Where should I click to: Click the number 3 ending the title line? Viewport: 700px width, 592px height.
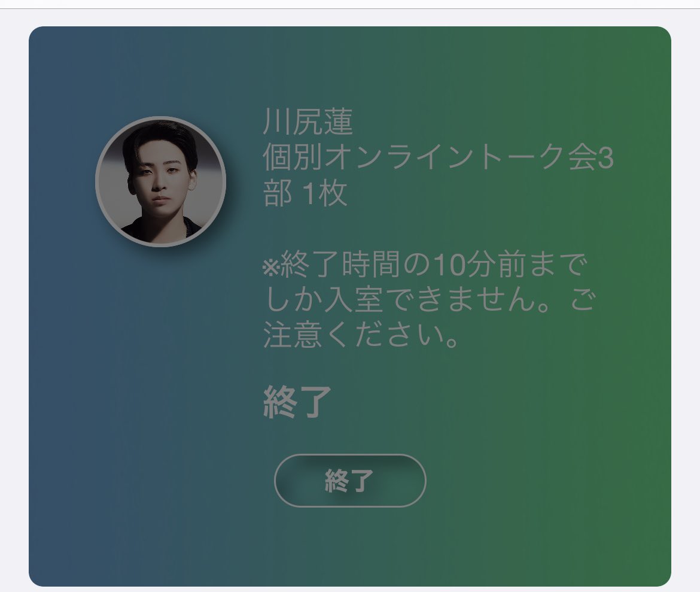tap(606, 159)
